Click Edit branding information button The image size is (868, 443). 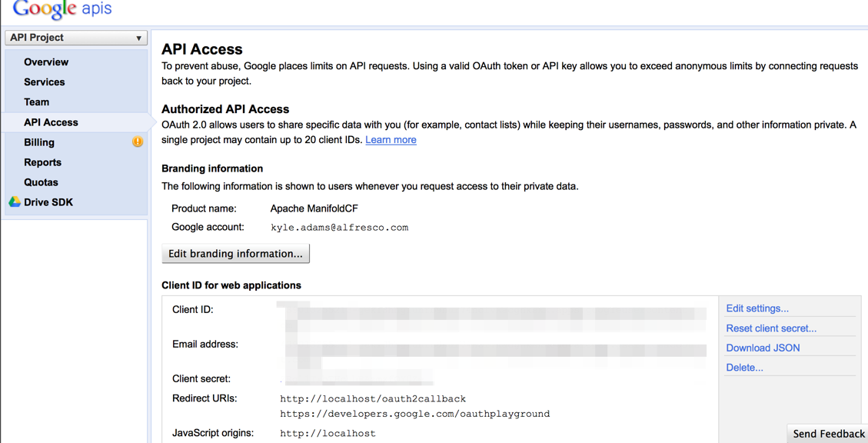[235, 254]
